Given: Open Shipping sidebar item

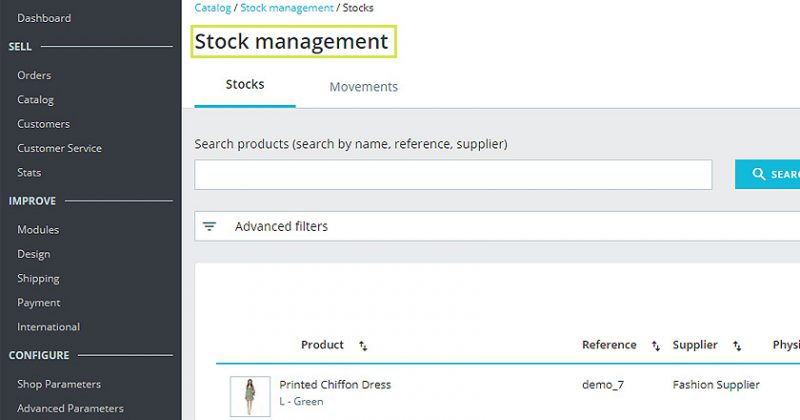Looking at the screenshot, I should point(38,279).
